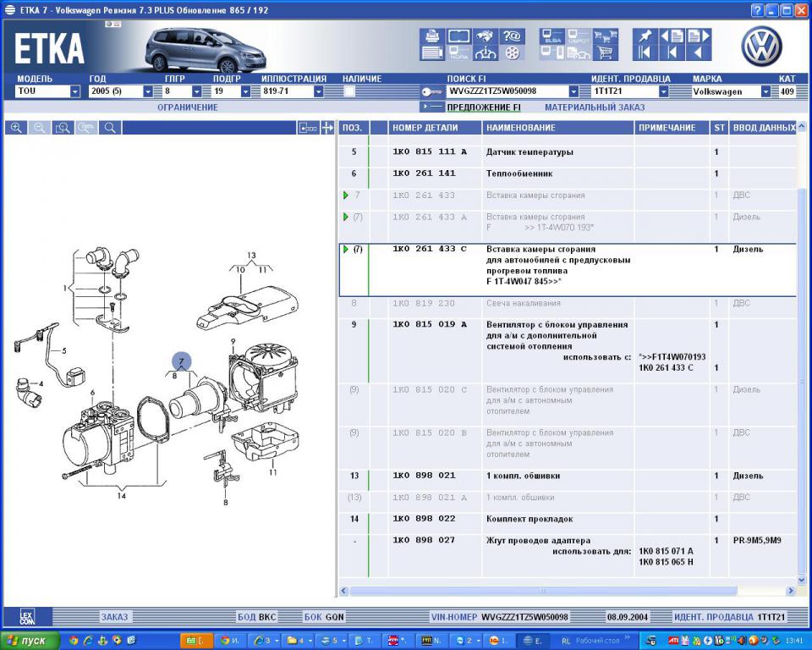Open the ИЛЛЮСТРАЦИЯ dropdown
This screenshot has width=812, height=650.
pos(319,91)
